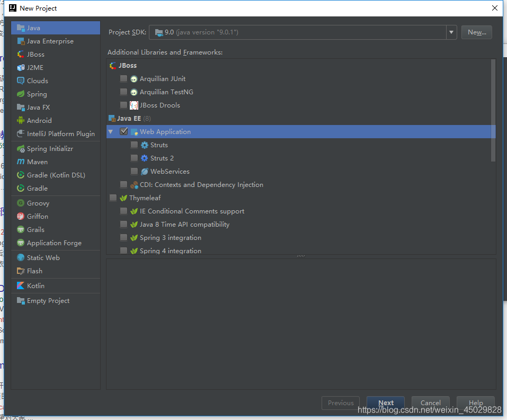
Task: Choose the Java FX icon
Action: 21,108
